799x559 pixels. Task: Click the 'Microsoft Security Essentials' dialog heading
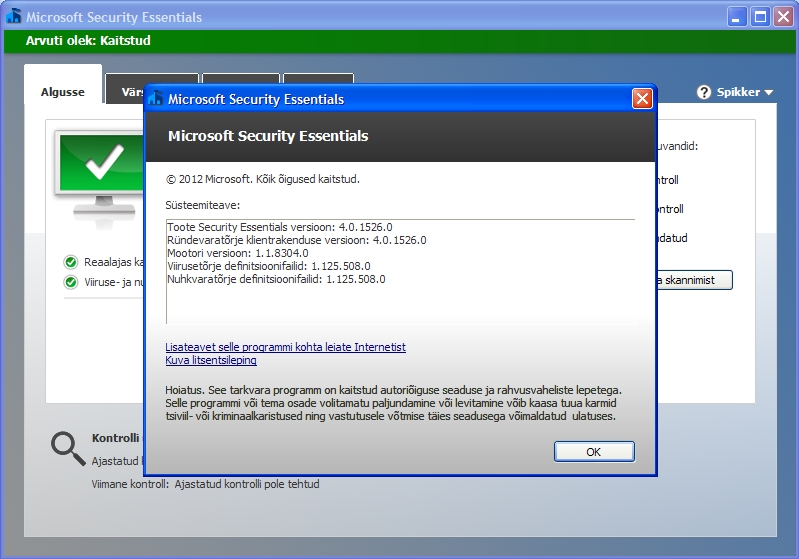point(268,136)
